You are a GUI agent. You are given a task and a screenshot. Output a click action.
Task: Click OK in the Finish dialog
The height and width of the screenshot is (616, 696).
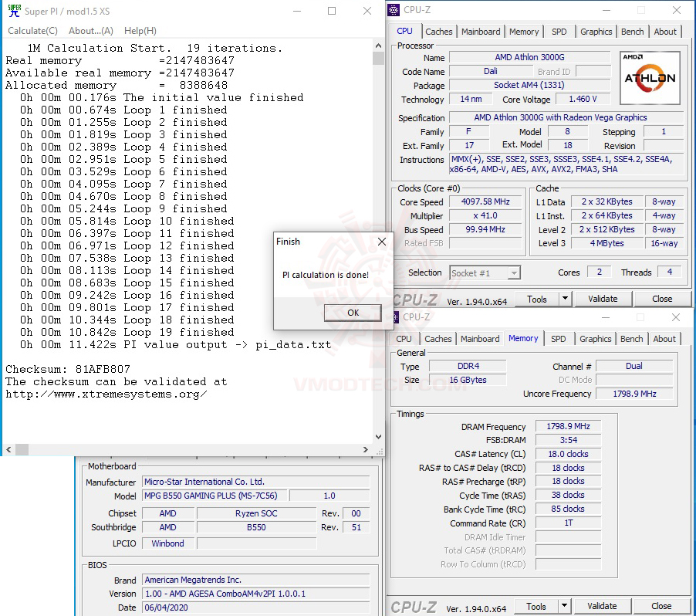coord(353,313)
